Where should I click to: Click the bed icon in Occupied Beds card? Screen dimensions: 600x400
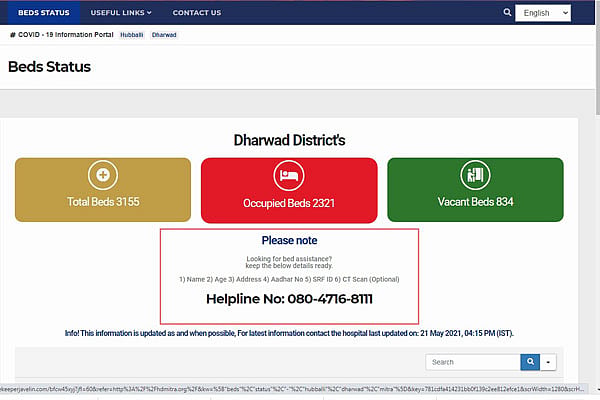(x=289, y=176)
